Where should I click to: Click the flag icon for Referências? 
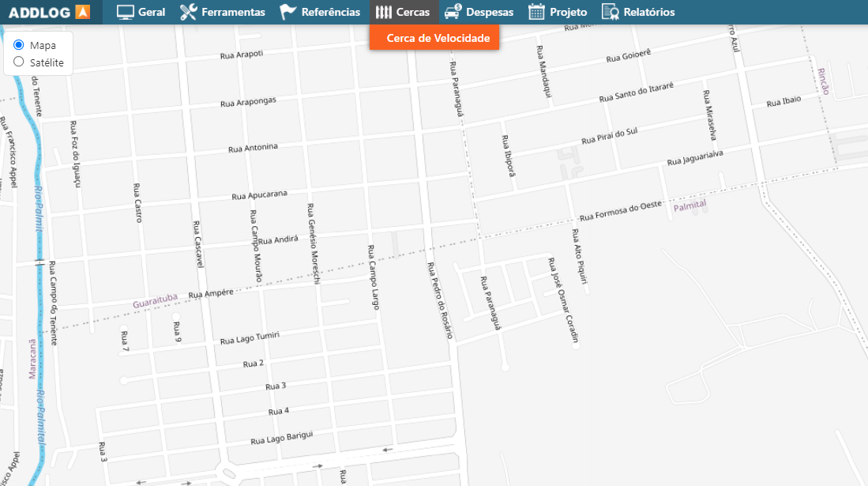point(288,12)
